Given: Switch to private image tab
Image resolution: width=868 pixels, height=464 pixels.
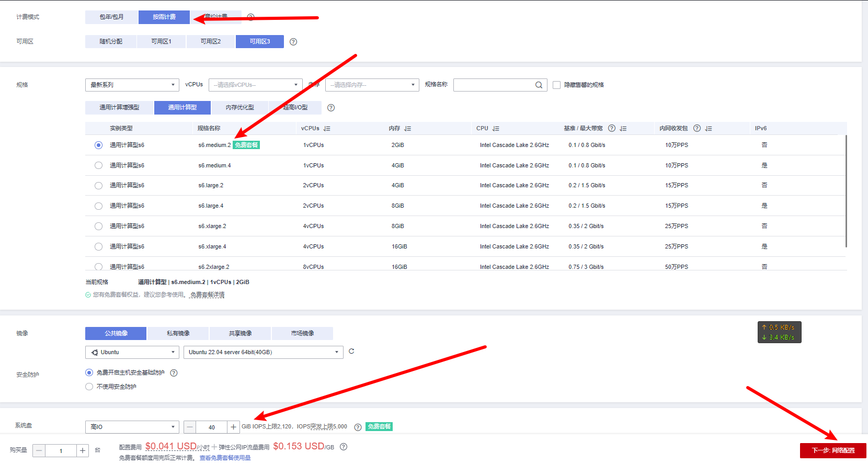Looking at the screenshot, I should pyautogui.click(x=178, y=334).
